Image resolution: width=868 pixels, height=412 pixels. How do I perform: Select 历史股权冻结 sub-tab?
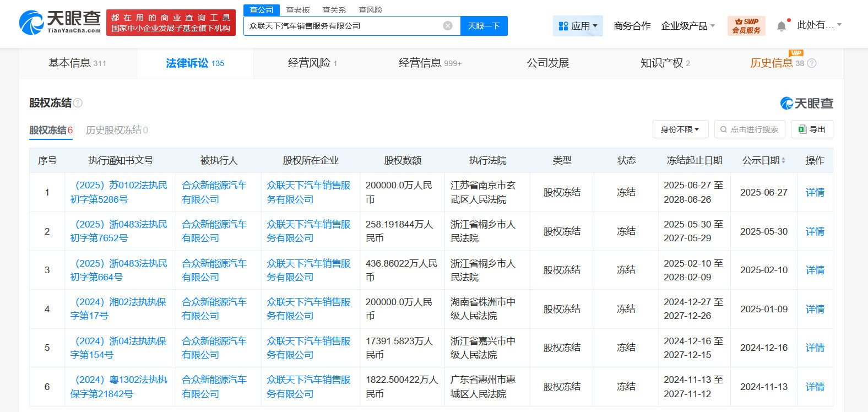117,130
